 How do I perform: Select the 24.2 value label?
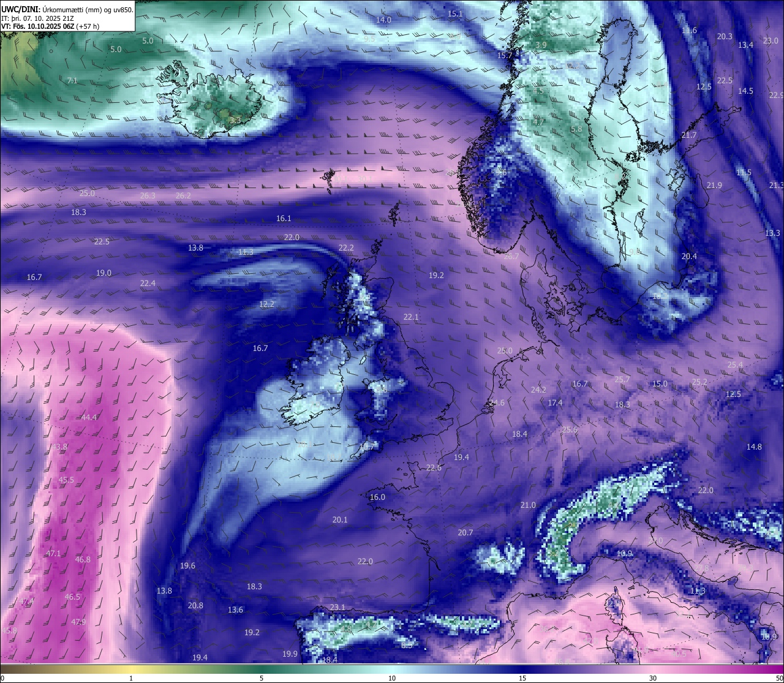[538, 390]
